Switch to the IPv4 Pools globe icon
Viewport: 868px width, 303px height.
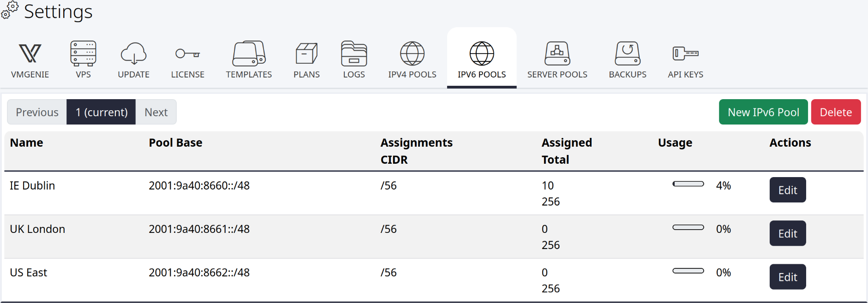pyautogui.click(x=412, y=53)
